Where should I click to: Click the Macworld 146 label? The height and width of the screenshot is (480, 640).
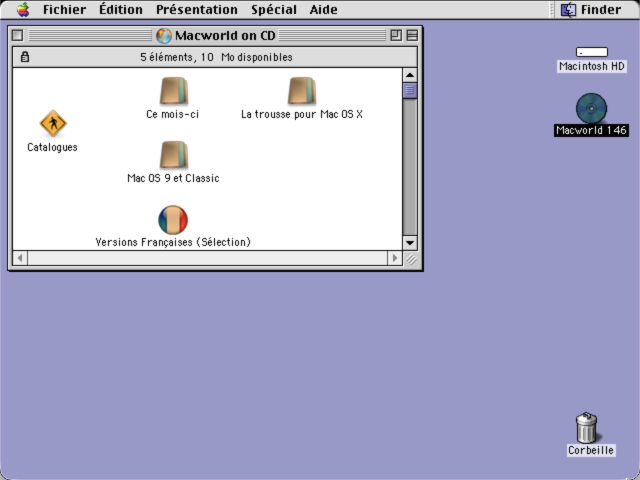(x=591, y=130)
